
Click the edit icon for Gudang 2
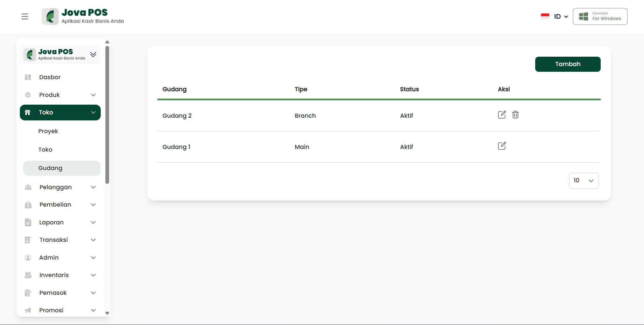click(502, 115)
